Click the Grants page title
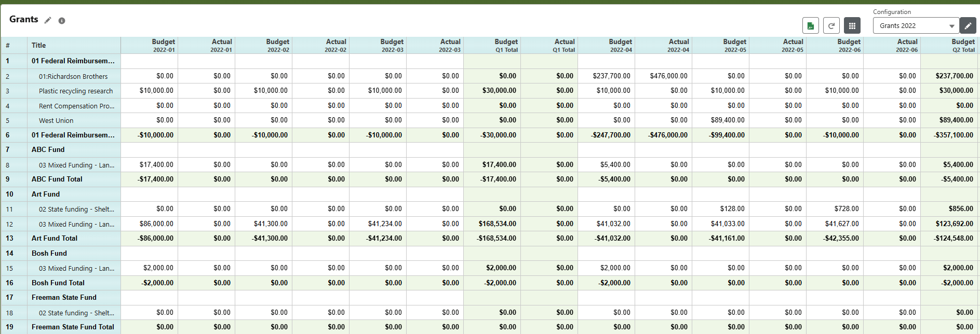The image size is (980, 334). click(x=24, y=19)
